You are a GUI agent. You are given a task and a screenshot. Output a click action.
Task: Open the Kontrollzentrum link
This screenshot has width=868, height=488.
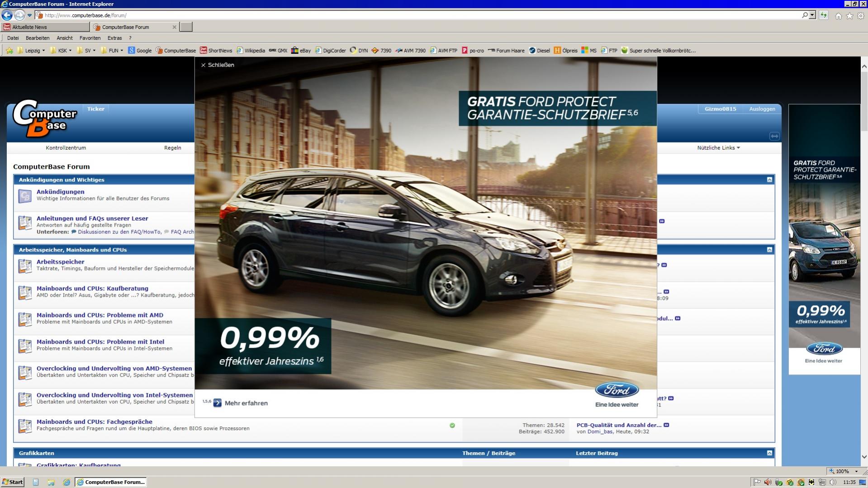click(x=66, y=148)
